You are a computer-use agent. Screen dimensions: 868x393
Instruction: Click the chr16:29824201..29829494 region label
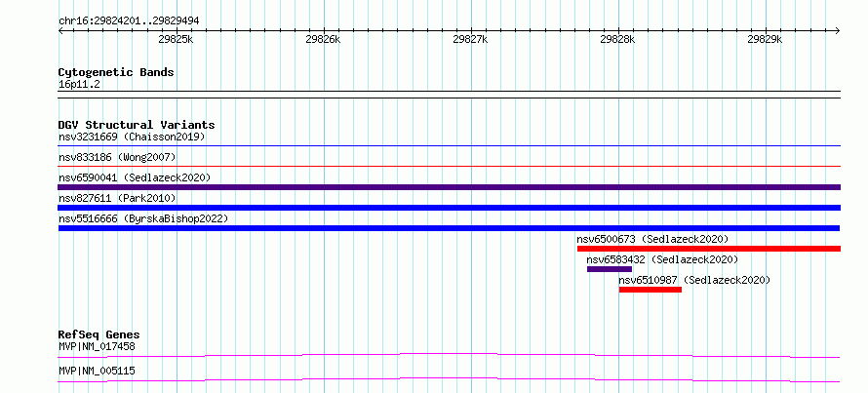pyautogui.click(x=129, y=21)
